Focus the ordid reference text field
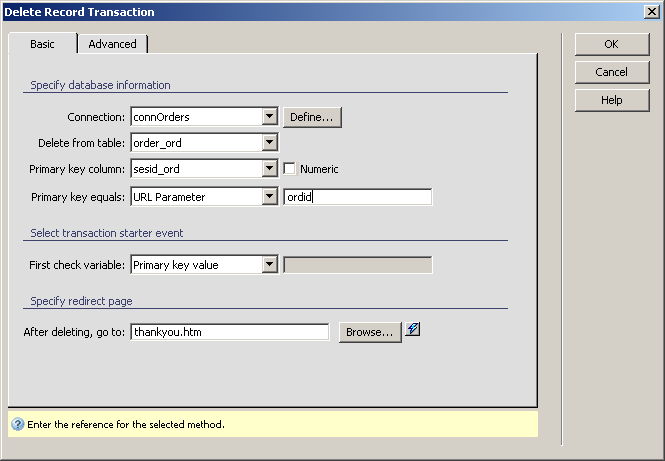 point(357,197)
